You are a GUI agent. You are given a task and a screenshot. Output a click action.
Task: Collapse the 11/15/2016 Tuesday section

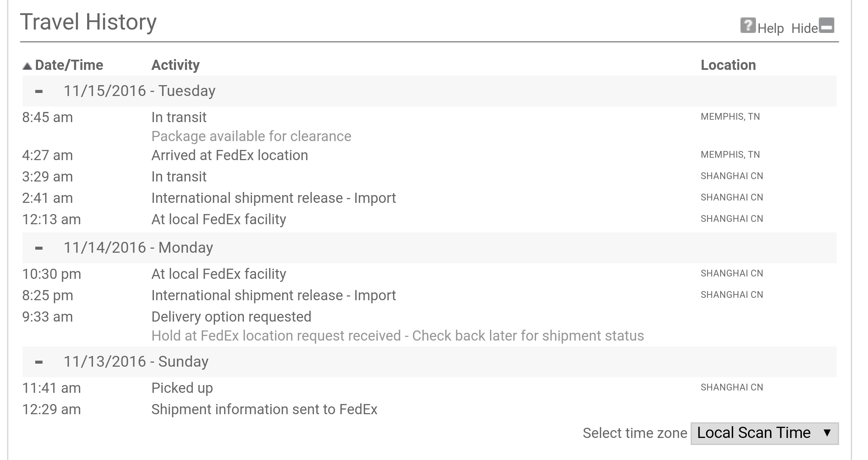[x=39, y=91]
